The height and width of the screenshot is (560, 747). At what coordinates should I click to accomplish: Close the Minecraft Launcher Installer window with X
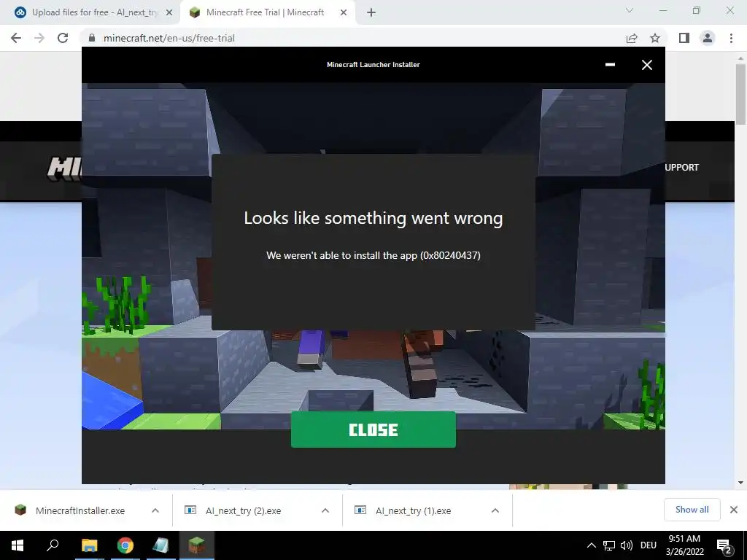646,65
